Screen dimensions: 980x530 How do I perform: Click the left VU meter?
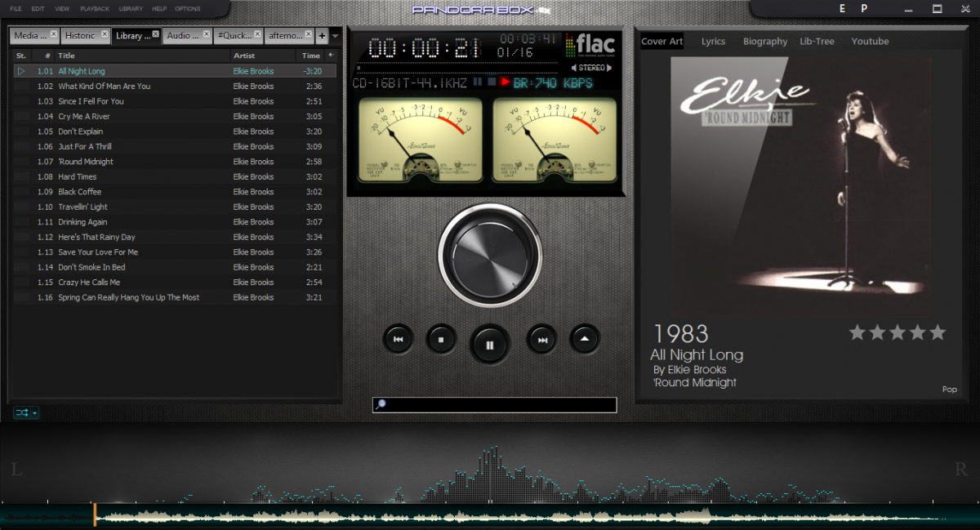[x=421, y=140]
